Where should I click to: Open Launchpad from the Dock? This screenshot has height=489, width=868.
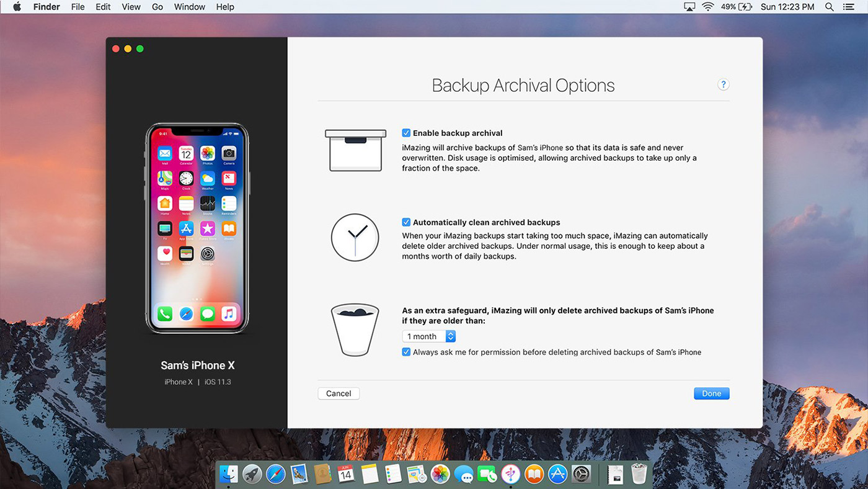coord(252,475)
